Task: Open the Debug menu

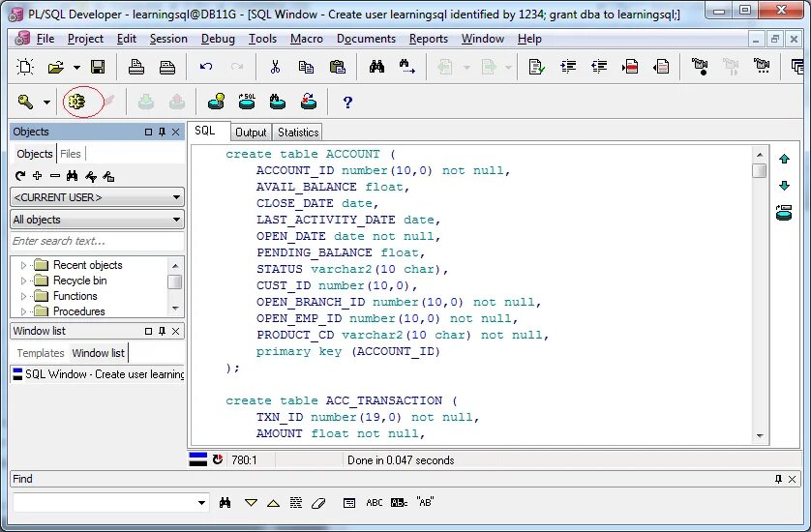Action: click(x=218, y=39)
